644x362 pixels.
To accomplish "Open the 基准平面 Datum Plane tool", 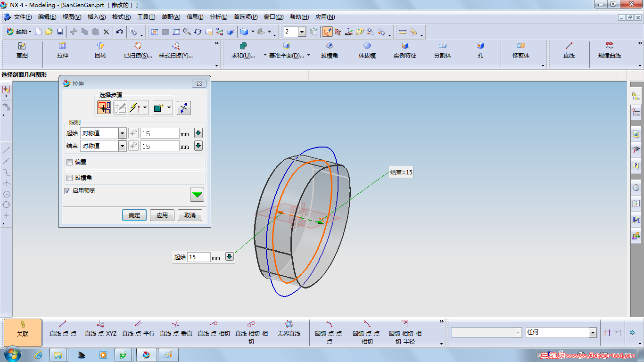I will (x=286, y=50).
